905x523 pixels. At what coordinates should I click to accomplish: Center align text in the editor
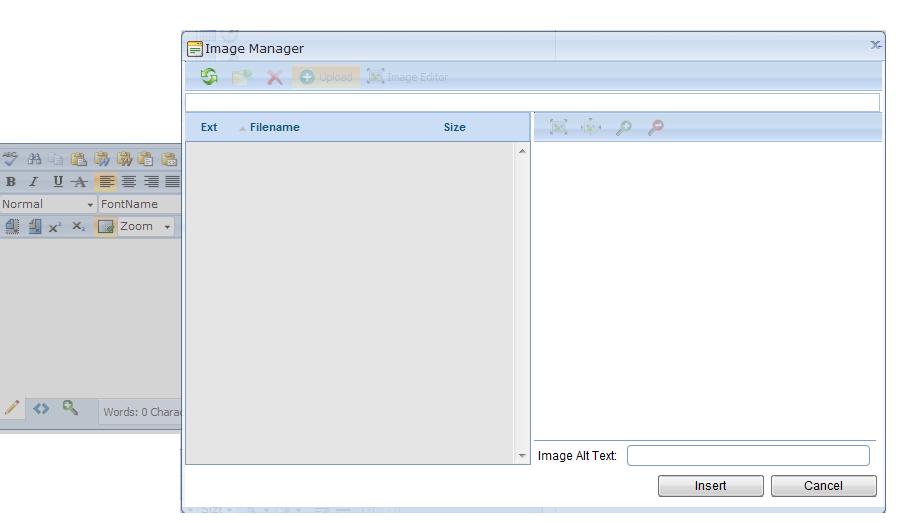coord(129,182)
